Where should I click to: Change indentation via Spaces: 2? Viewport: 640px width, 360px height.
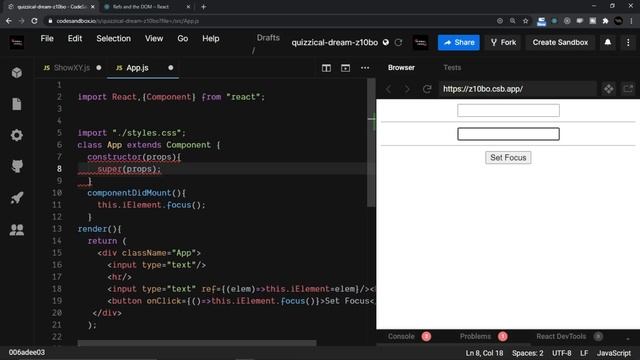pos(527,353)
